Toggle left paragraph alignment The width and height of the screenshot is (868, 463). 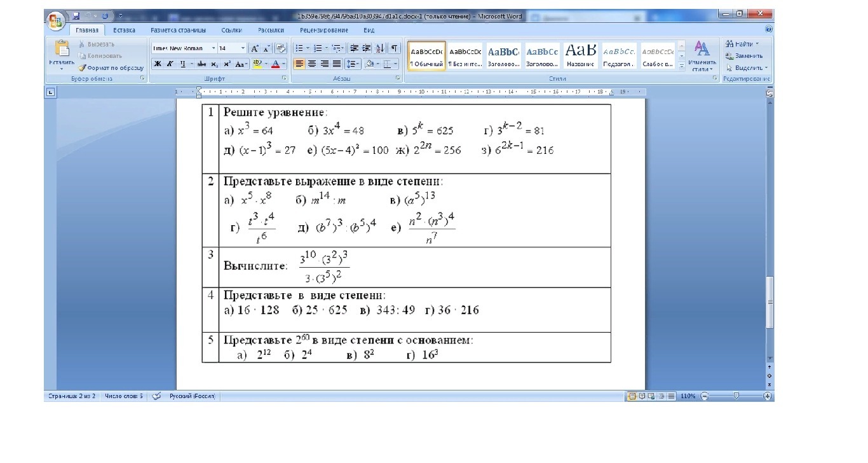[300, 64]
